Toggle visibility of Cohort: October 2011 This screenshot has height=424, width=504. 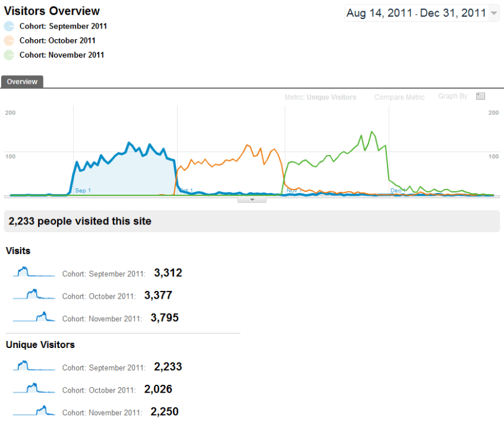tap(57, 40)
